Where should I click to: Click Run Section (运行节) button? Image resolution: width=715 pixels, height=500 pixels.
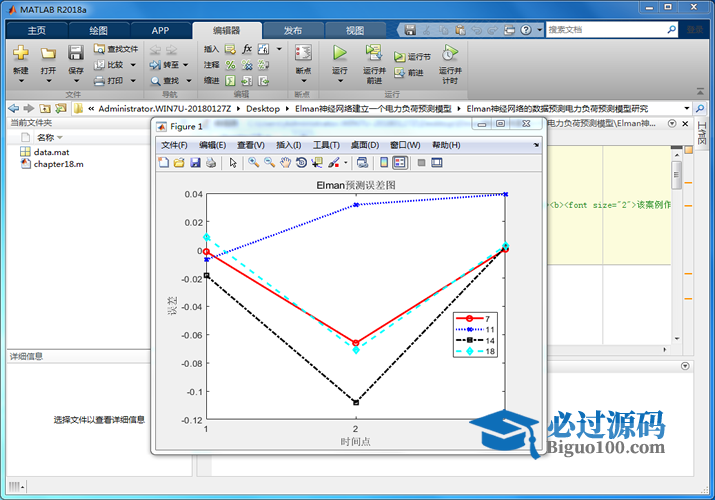point(412,57)
